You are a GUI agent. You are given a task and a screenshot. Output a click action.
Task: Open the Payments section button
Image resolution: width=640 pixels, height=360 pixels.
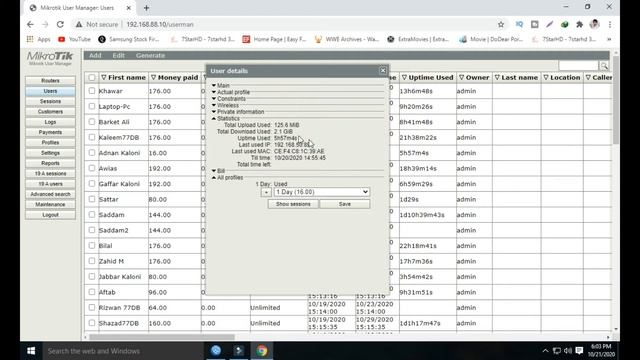50,132
